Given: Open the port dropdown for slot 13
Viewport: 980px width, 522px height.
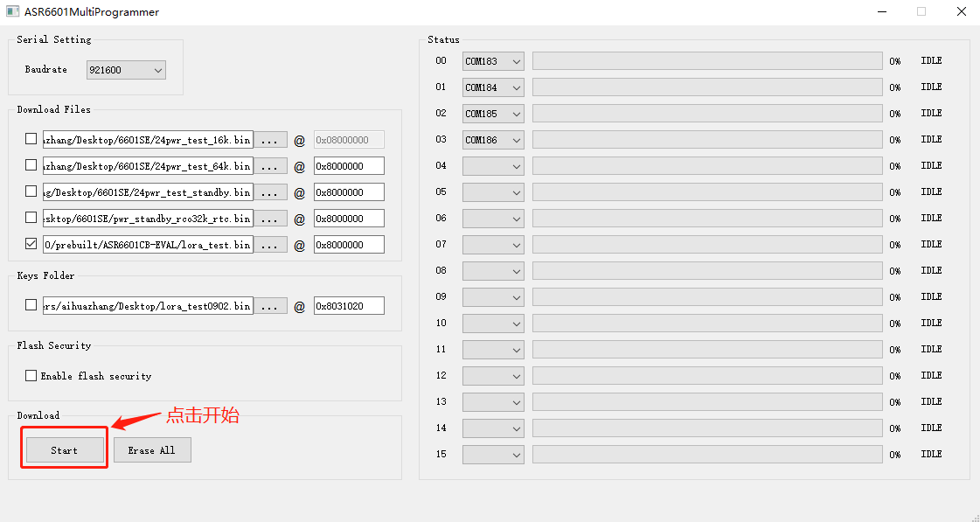Looking at the screenshot, I should [493, 402].
